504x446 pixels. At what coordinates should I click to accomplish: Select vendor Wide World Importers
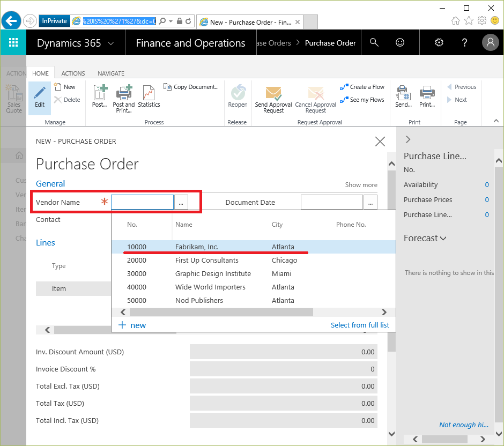(x=253, y=287)
